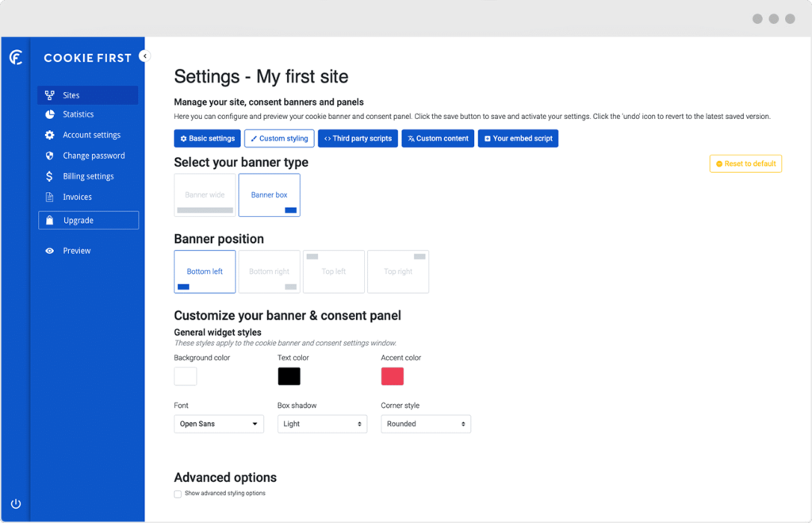Enable Show advanced styling options

tap(178, 493)
